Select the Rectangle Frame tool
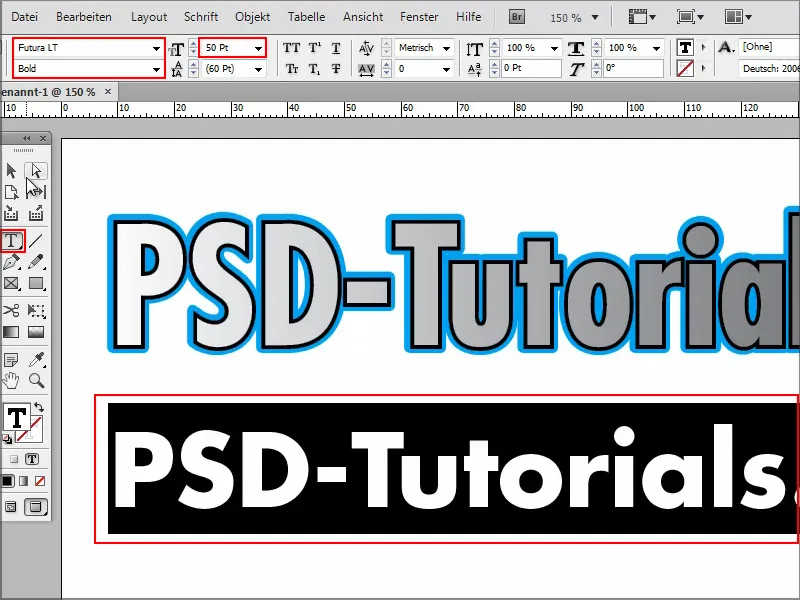800x600 pixels. [11, 284]
